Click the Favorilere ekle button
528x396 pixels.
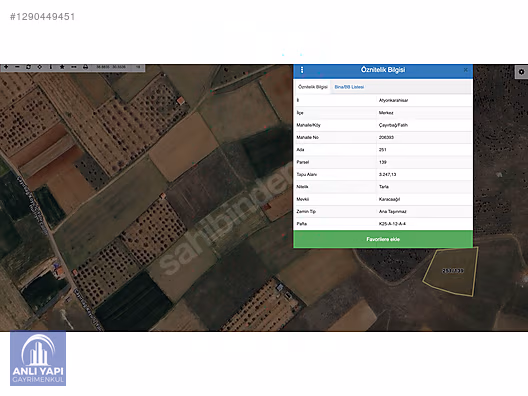point(383,239)
